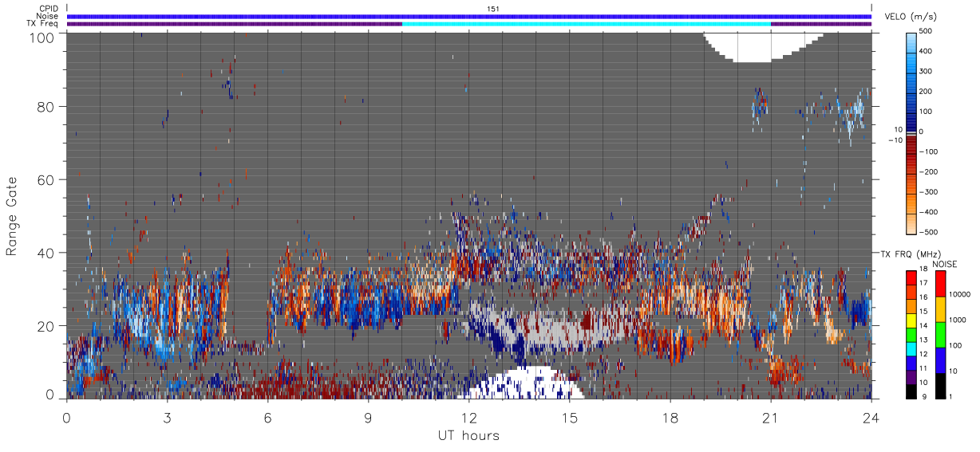Click the NOISE colorbar label '10000'
Screen dimensions: 980x452
coord(959,295)
